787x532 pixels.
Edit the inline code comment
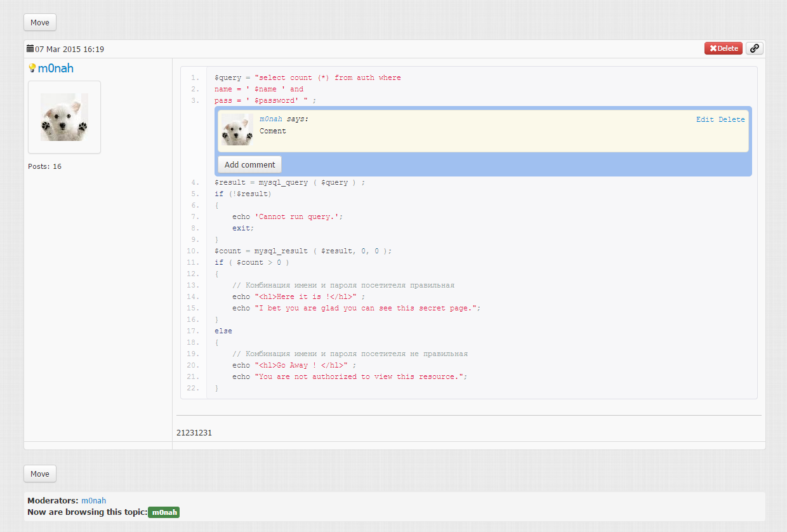704,119
